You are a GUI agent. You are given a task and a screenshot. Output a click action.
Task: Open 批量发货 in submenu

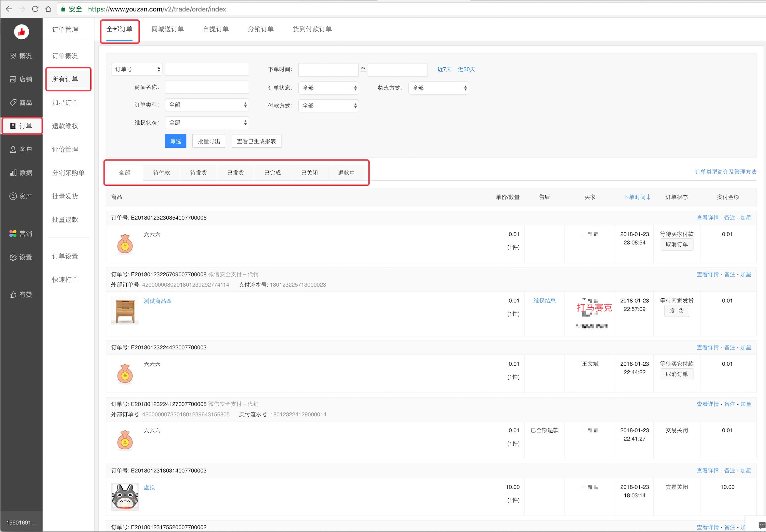(65, 196)
